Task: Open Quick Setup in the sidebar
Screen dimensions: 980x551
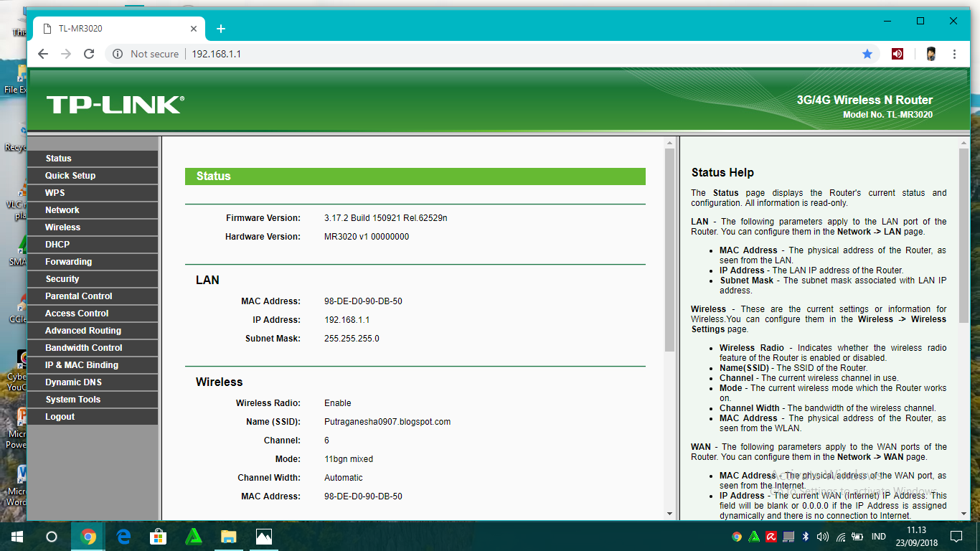Action: coord(92,176)
